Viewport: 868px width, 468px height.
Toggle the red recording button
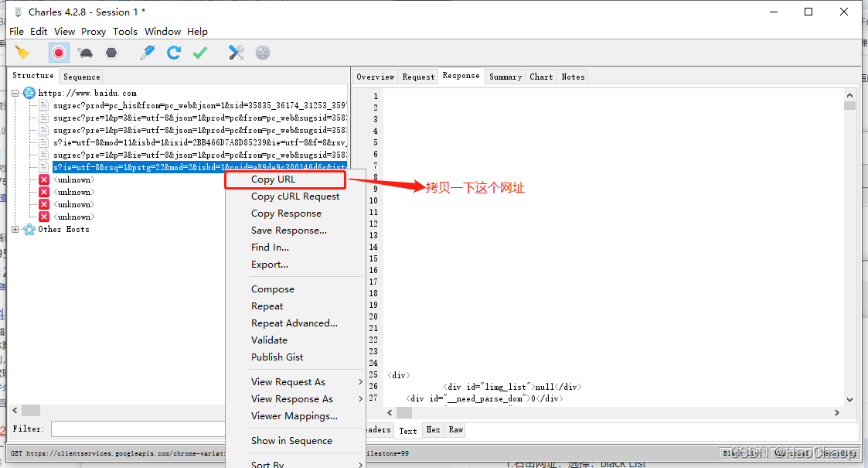pyautogui.click(x=59, y=53)
